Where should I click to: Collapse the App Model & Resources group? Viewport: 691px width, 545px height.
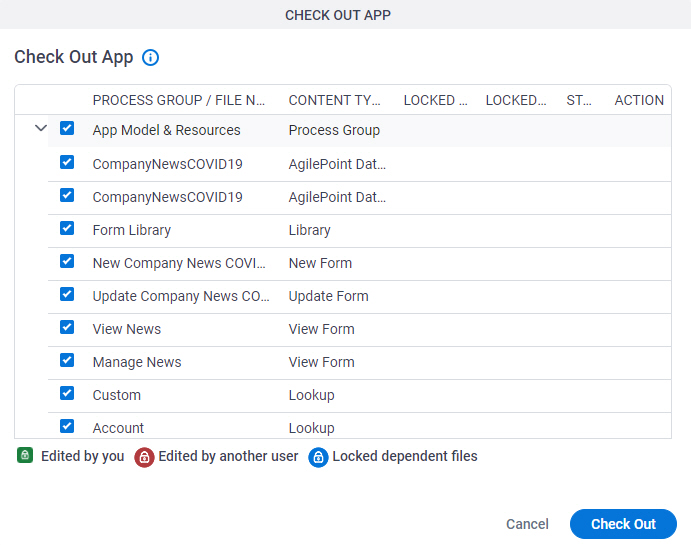[41, 128]
